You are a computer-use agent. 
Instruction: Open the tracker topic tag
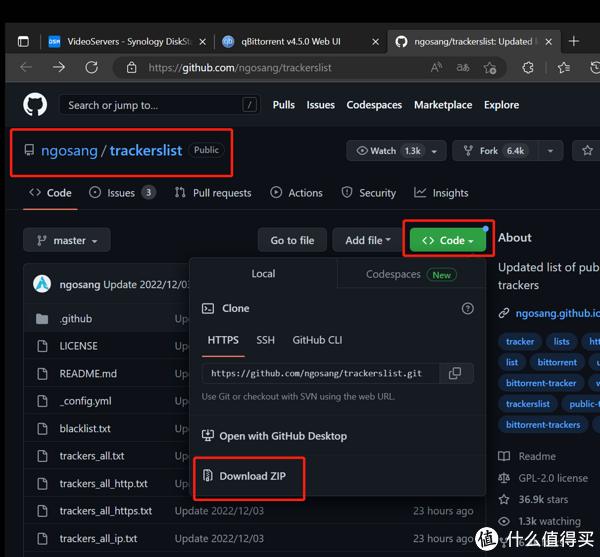click(520, 341)
